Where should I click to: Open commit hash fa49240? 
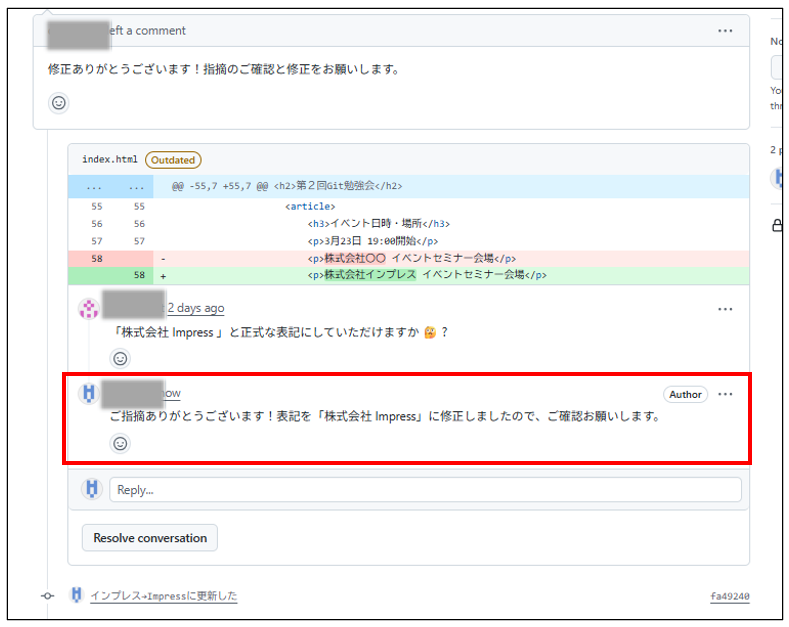point(730,596)
